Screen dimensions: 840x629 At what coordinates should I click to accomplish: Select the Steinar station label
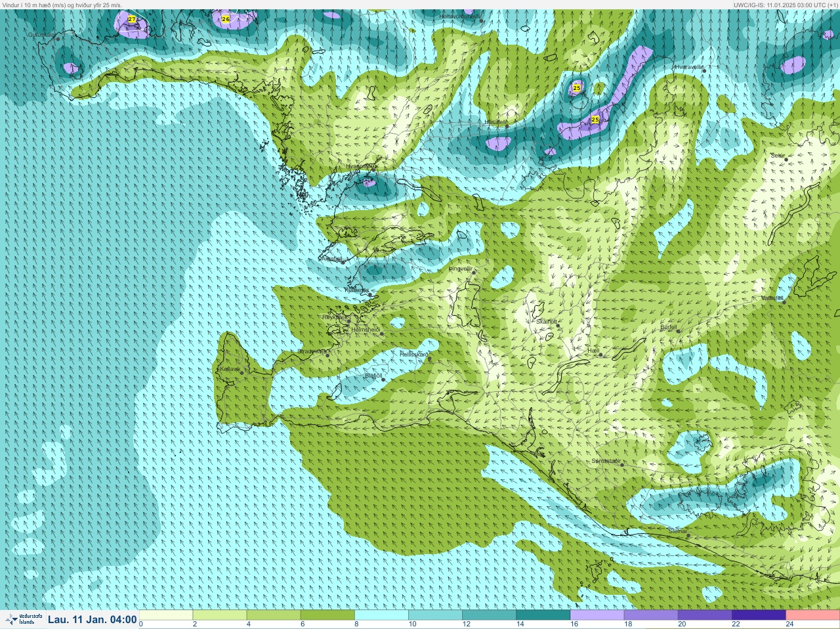678,531
